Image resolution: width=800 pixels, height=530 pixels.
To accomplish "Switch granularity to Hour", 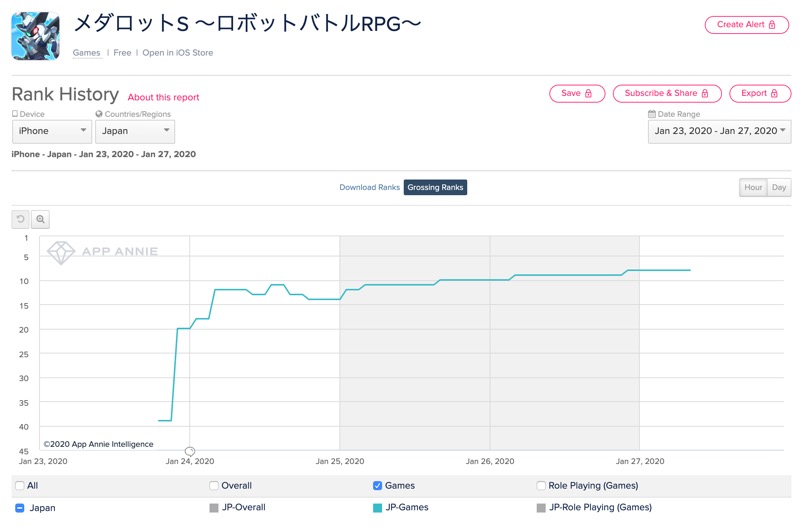I will (753, 187).
